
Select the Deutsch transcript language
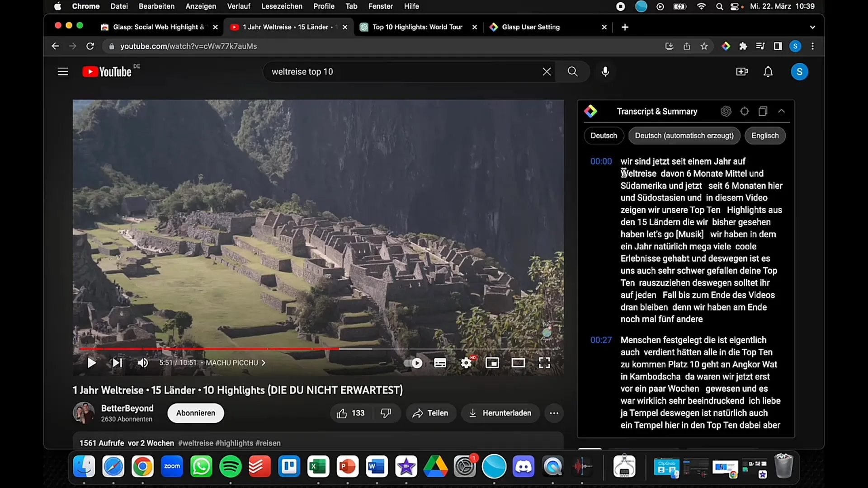pyautogui.click(x=604, y=136)
